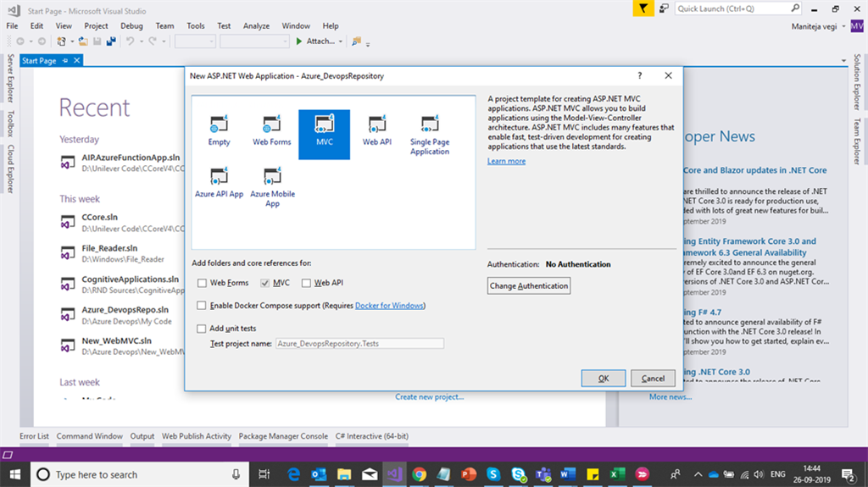The width and height of the screenshot is (868, 487).
Task: Enable the Web Forms references checkbox
Action: 202,283
